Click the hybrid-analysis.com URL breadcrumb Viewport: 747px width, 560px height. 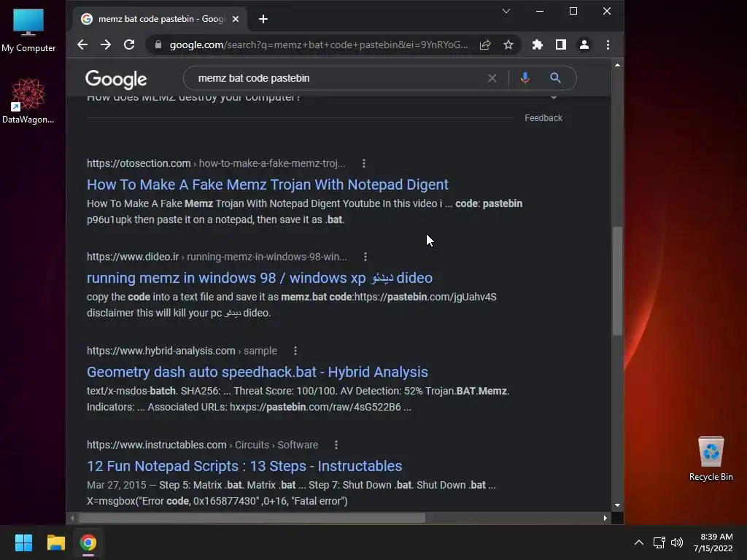(x=182, y=351)
